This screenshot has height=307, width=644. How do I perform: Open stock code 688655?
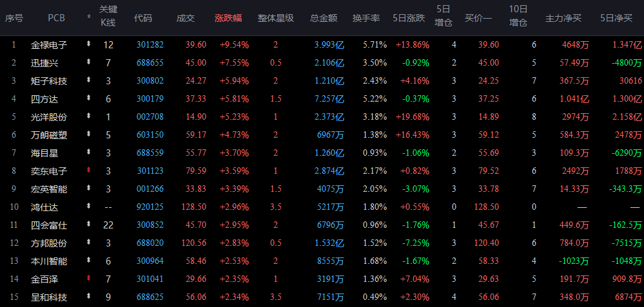(x=150, y=62)
